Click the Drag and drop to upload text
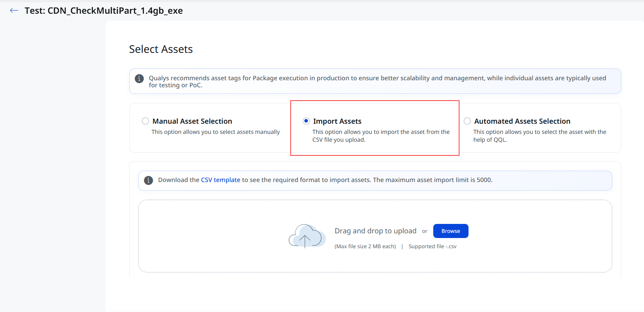Image resolution: width=644 pixels, height=312 pixels. [x=375, y=231]
